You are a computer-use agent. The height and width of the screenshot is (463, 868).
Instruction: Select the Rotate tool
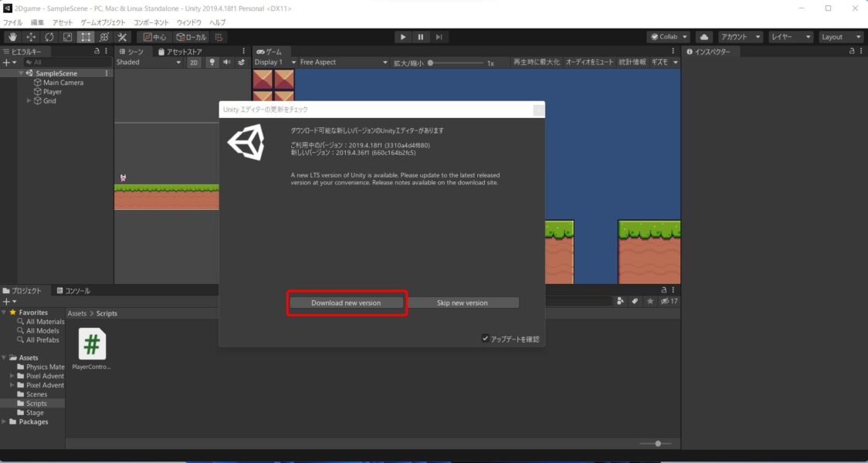pos(49,37)
